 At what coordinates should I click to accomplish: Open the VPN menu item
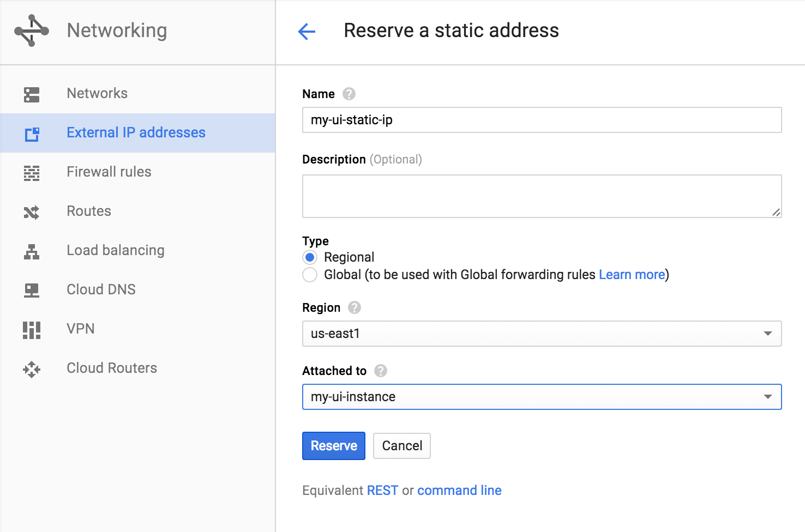[81, 329]
